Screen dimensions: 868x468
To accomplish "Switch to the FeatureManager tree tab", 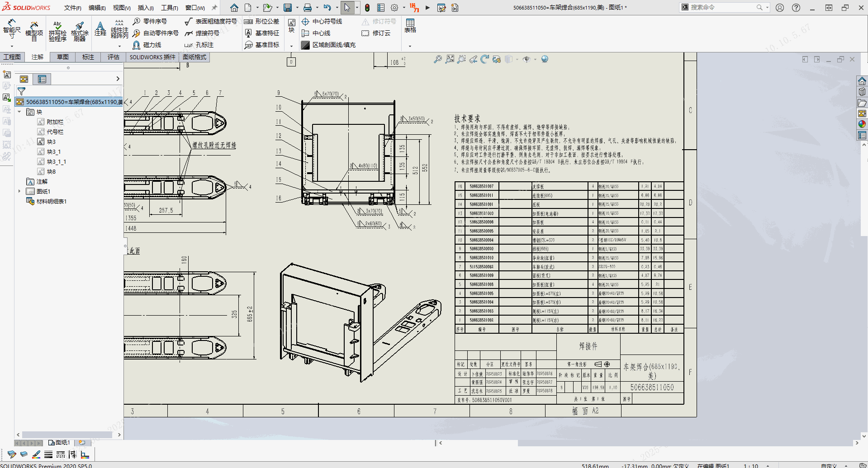I will click(24, 79).
